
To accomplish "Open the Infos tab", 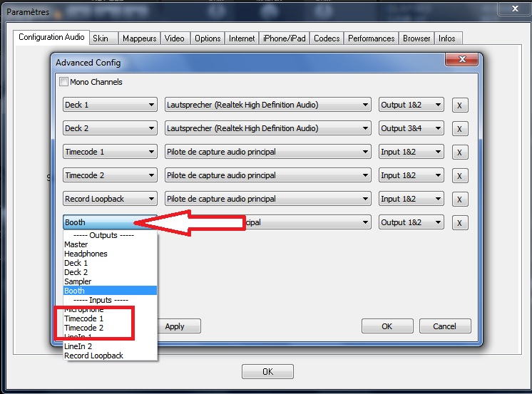I will point(447,38).
